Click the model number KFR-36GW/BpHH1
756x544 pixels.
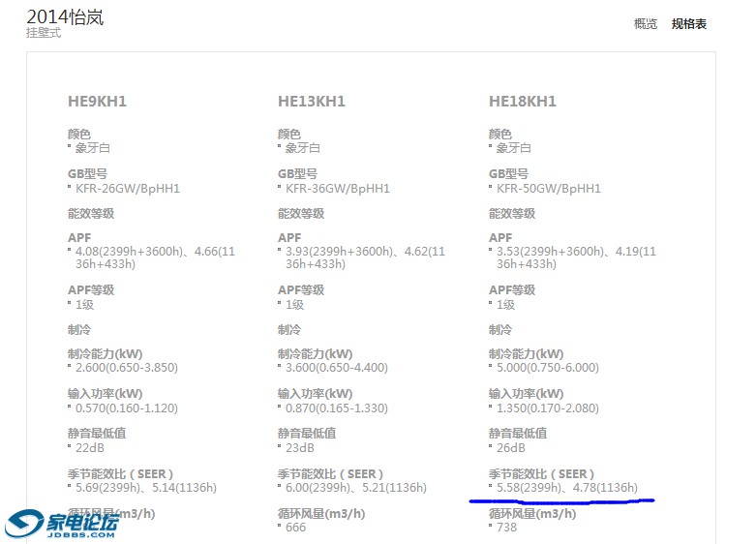(338, 189)
